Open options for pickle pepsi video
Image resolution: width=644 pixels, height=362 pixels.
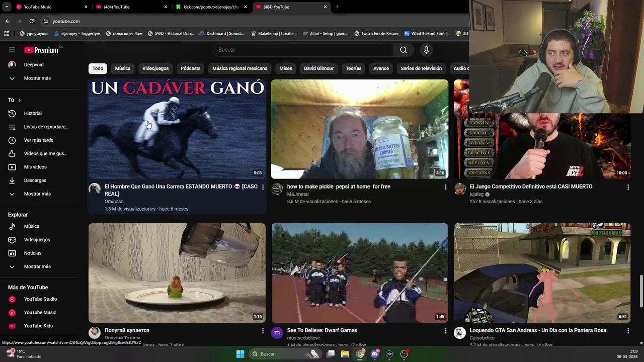pos(445,187)
